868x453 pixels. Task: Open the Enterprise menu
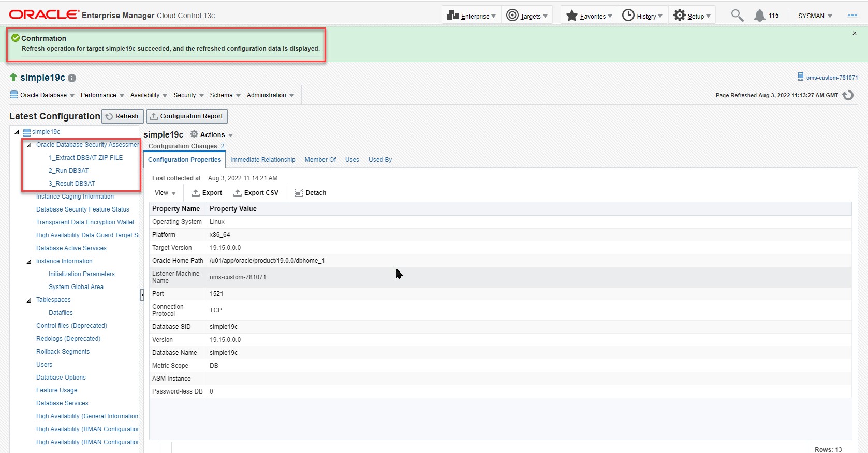(471, 16)
